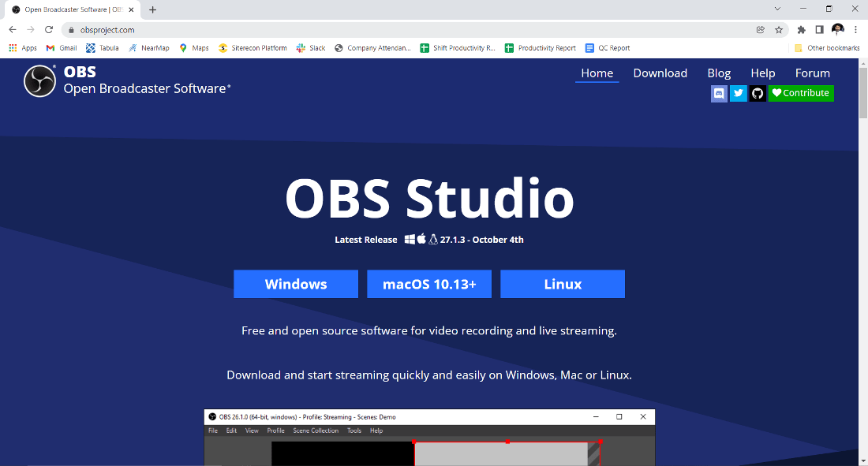This screenshot has width=868, height=466.
Task: Reload the page using the refresh icon
Action: point(49,29)
